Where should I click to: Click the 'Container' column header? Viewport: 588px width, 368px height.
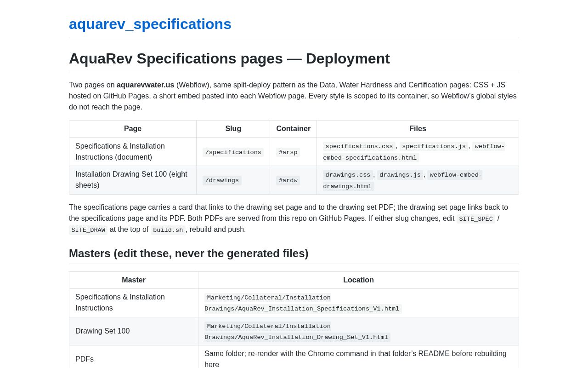pos(294,129)
